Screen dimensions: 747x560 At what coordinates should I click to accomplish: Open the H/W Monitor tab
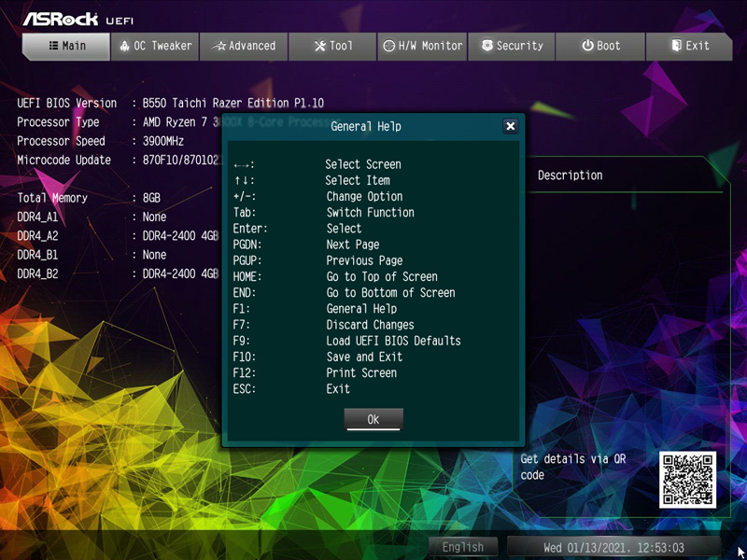pos(422,46)
